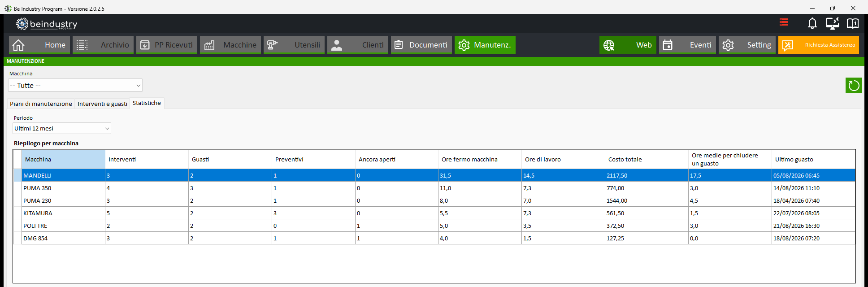
Task: Select the MANDELLI row
Action: point(434,175)
